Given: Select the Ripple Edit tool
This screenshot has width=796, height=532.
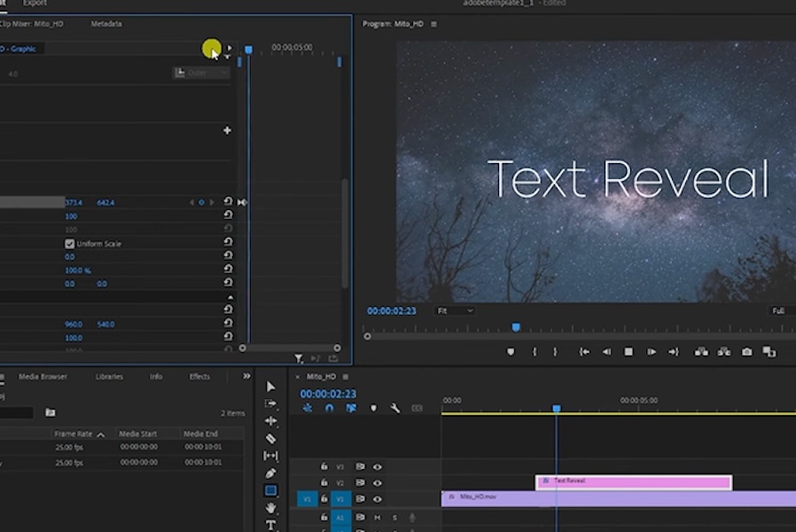Looking at the screenshot, I should pos(270,421).
